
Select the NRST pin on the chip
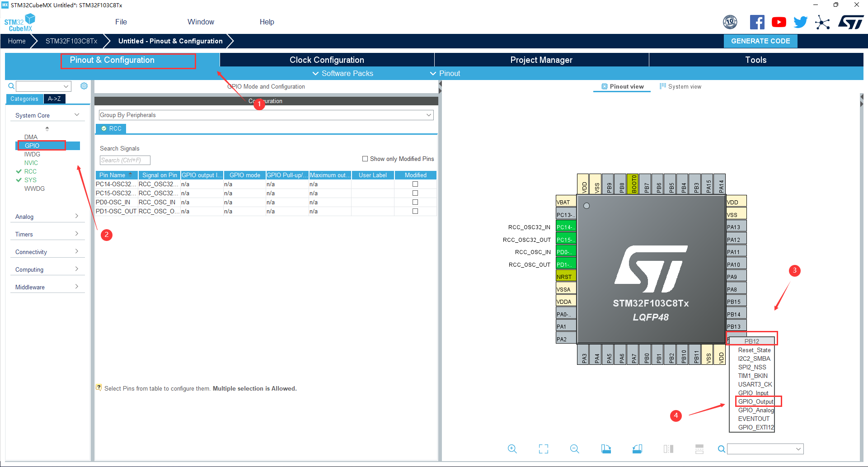tap(566, 277)
